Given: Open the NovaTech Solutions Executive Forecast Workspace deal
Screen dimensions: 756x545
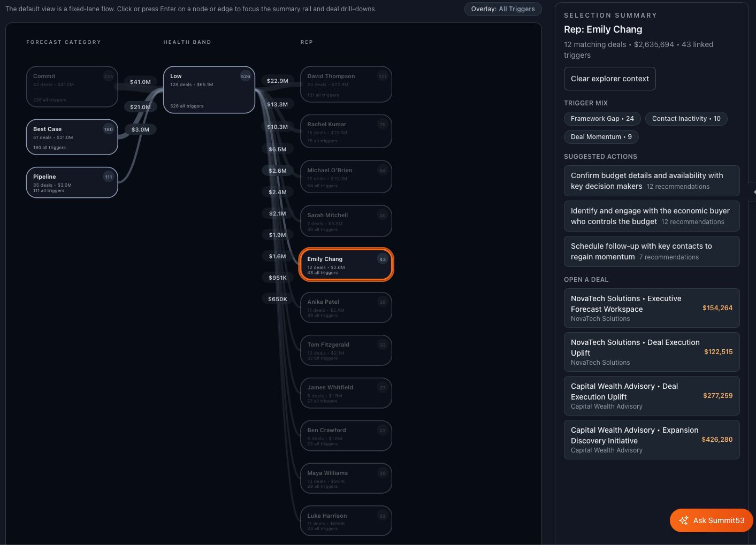Looking at the screenshot, I should click(651, 308).
